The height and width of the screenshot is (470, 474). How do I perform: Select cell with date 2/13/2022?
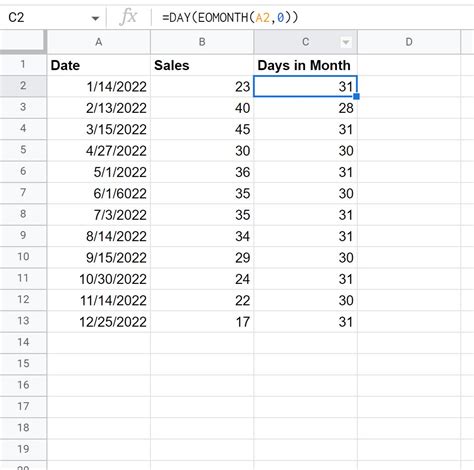click(99, 108)
